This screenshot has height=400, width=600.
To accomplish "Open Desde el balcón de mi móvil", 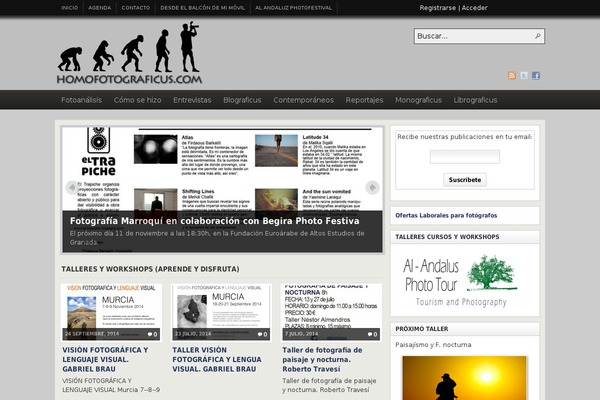I will point(202,8).
